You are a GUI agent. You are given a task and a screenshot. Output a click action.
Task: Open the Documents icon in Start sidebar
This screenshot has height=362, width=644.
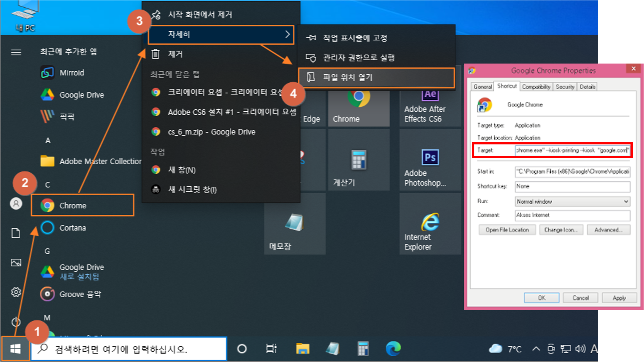(16, 233)
